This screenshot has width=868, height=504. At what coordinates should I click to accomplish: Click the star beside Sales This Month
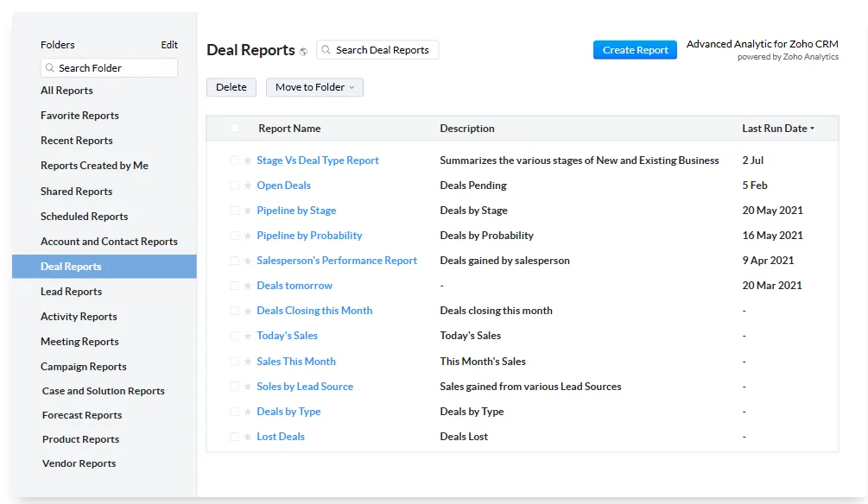point(247,361)
